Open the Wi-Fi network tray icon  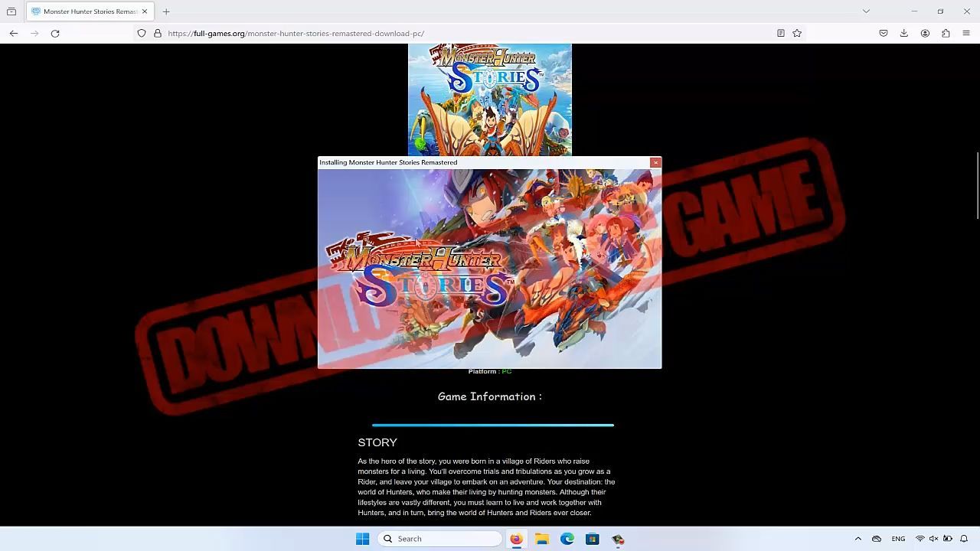[x=920, y=539]
